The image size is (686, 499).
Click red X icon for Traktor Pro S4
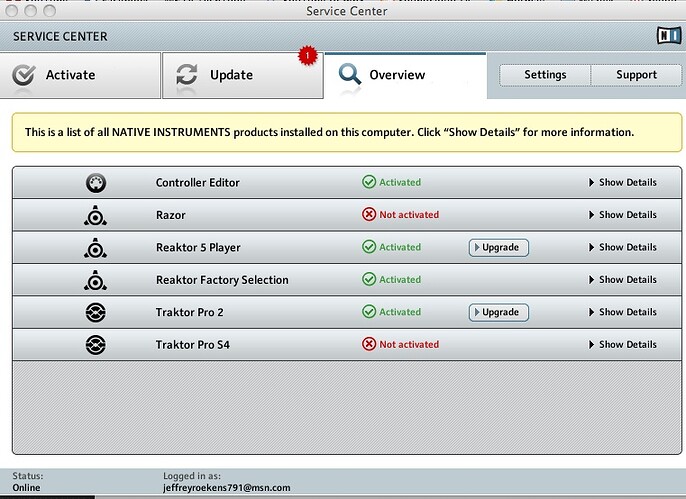pos(369,344)
